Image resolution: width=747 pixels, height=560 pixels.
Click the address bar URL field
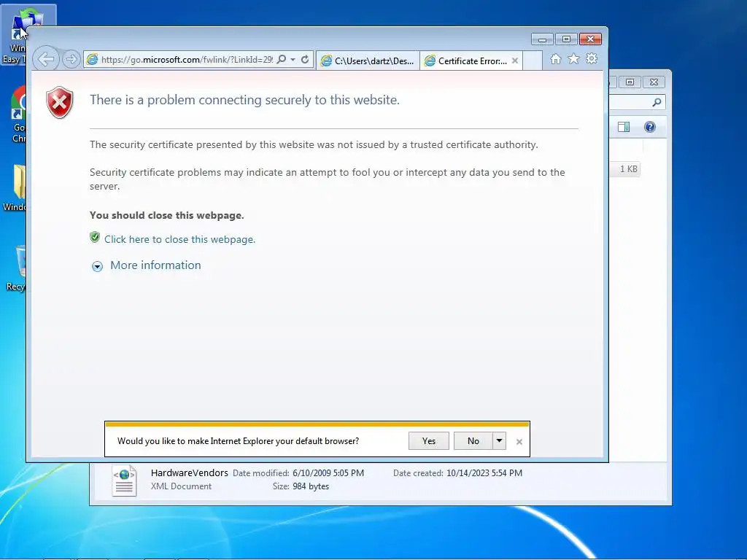click(x=187, y=60)
